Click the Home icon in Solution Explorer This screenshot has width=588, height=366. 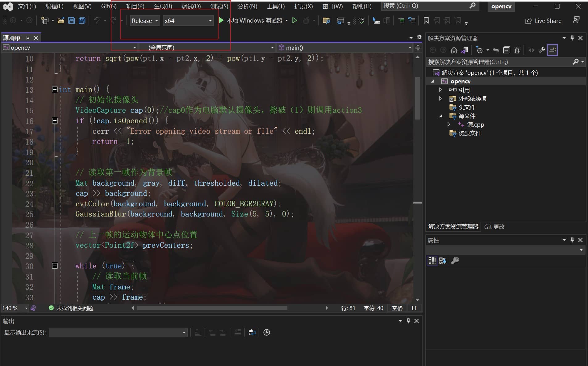454,50
